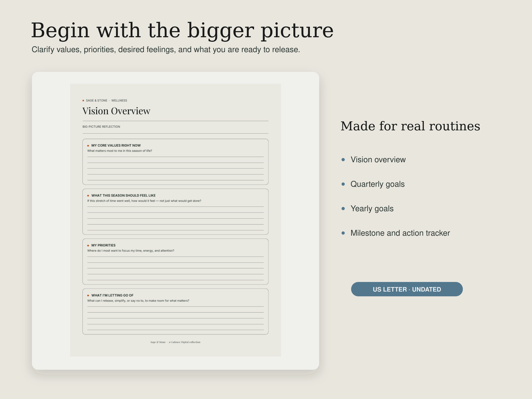
Task: Click the Made for real routines heading
Action: 410,126
